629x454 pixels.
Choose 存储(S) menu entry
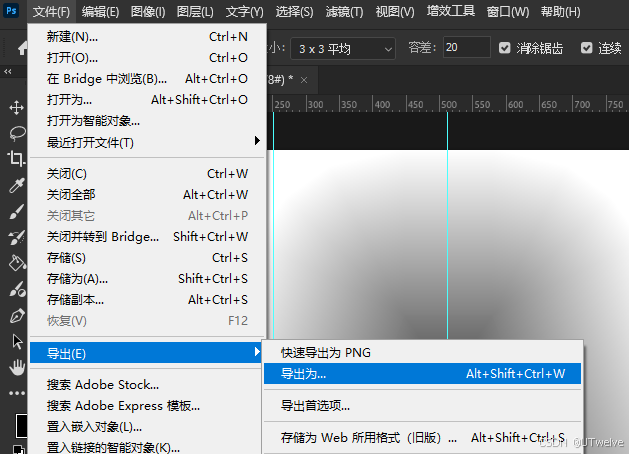[x=147, y=257]
